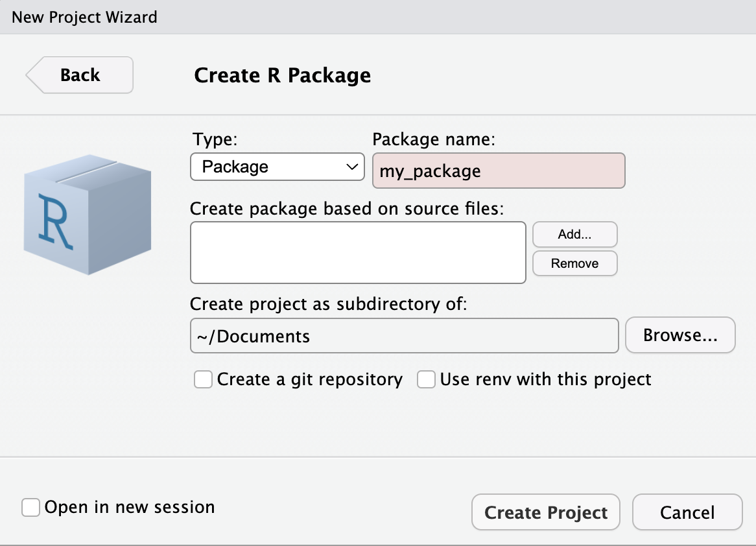Click 'Create project as subdirectory of:' label
756x546 pixels.
[x=328, y=304]
